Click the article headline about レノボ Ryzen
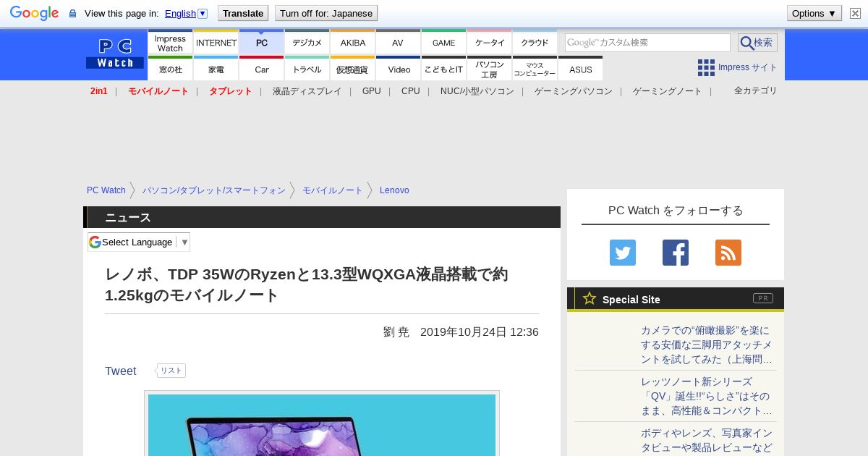Screen dimensions: 868x456 pos(307,284)
